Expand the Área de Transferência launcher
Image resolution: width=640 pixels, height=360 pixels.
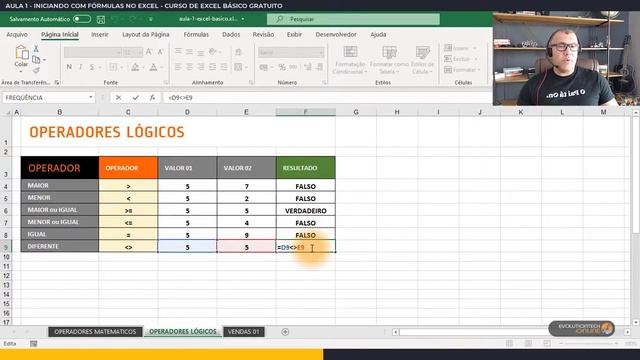click(57, 82)
